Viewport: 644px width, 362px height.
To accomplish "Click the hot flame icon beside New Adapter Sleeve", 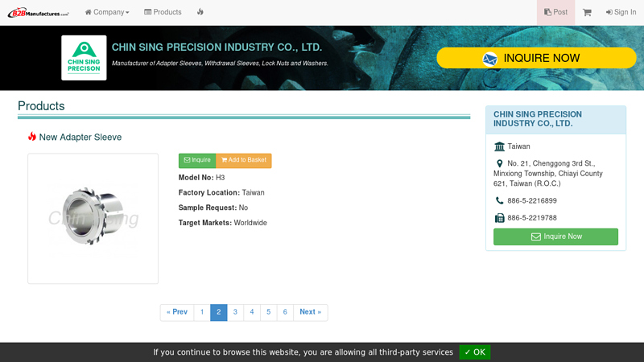I will click(x=32, y=136).
